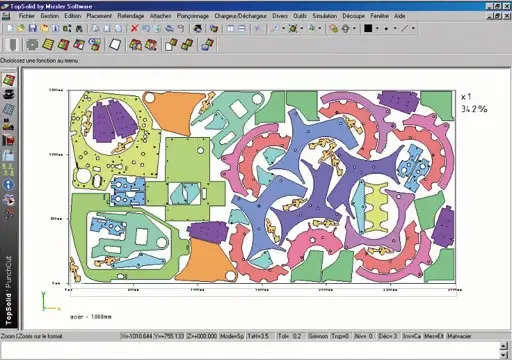The height and width of the screenshot is (360, 512).
Task: Select the black hat icon in sidebar
Action: coord(9,94)
